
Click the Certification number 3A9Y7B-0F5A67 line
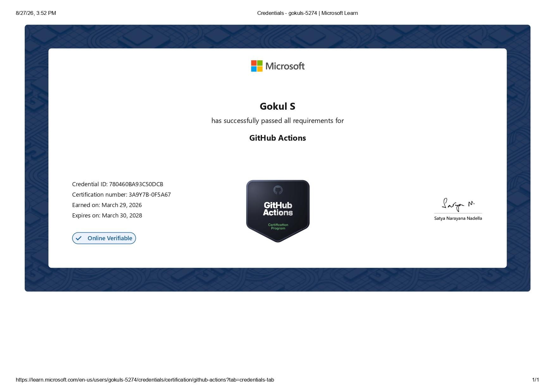(x=122, y=195)
